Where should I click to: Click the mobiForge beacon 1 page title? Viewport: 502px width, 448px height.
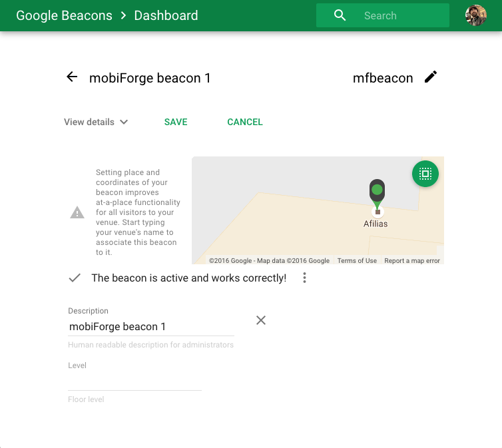(150, 78)
